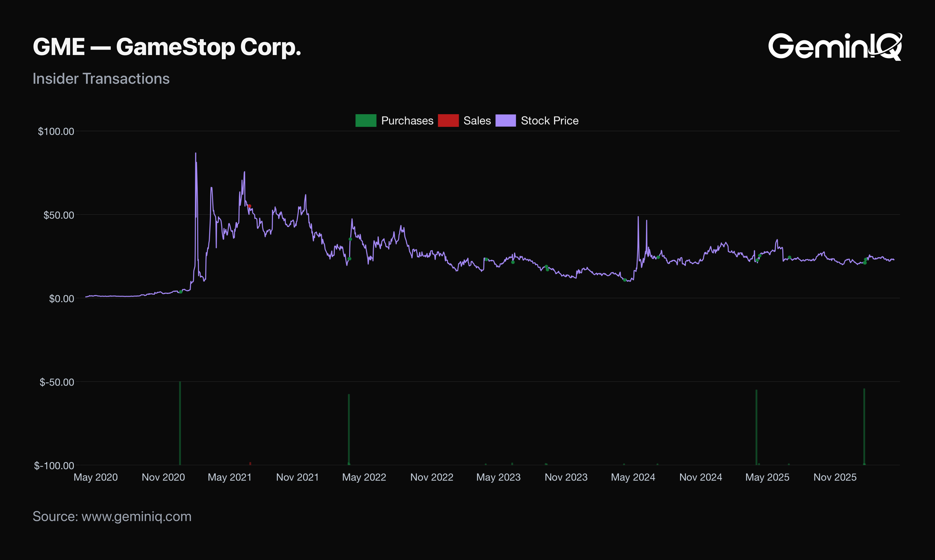Click the May 2020 x-axis label
Screen dimensions: 935x560
95,477
